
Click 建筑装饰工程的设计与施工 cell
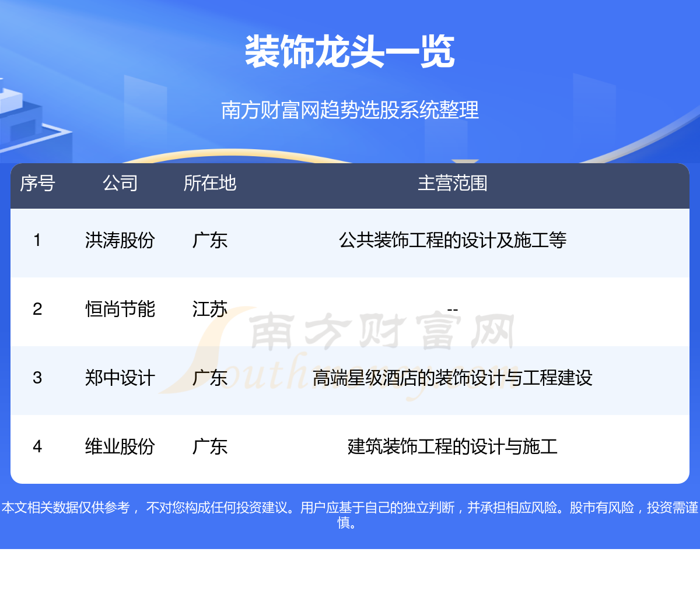(x=453, y=446)
